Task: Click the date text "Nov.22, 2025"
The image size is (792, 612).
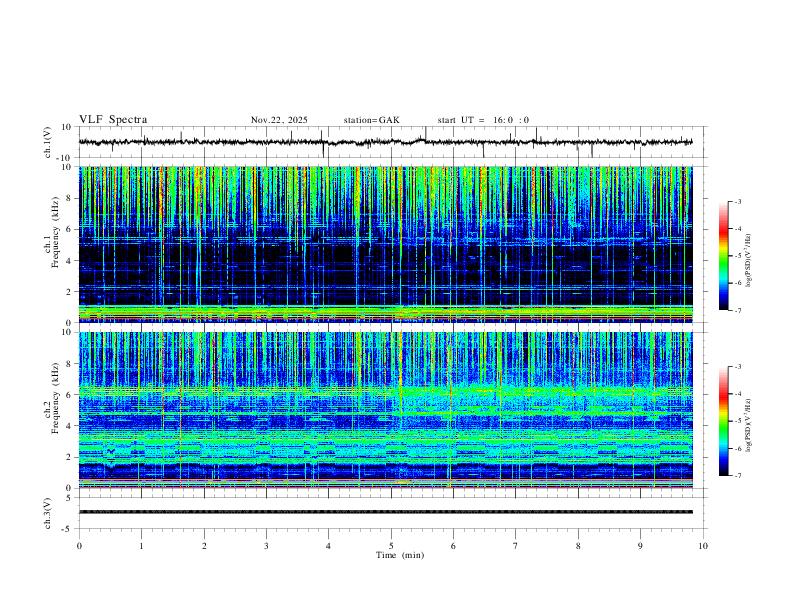Action: [279, 120]
